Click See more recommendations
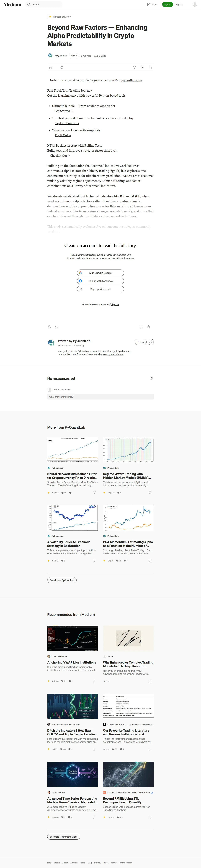This screenshot has height=868, width=201. tap(64, 837)
